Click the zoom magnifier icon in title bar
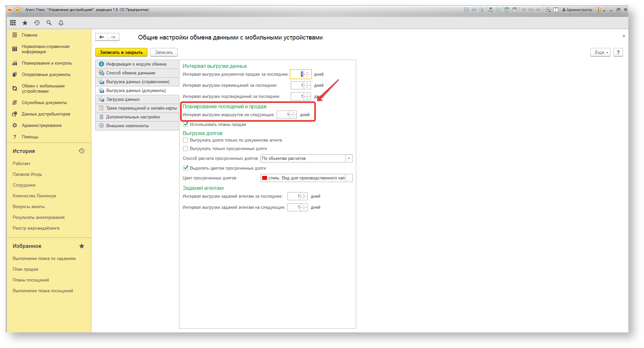 pyautogui.click(x=548, y=10)
